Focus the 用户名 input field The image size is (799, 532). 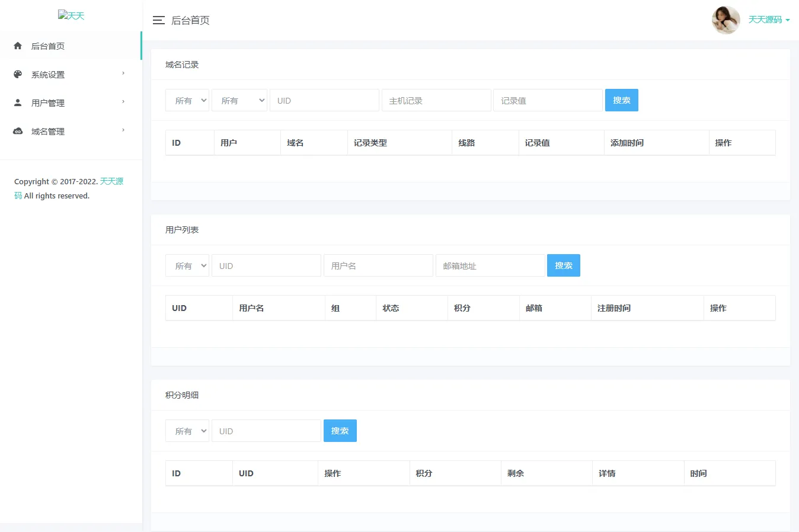[x=378, y=265]
